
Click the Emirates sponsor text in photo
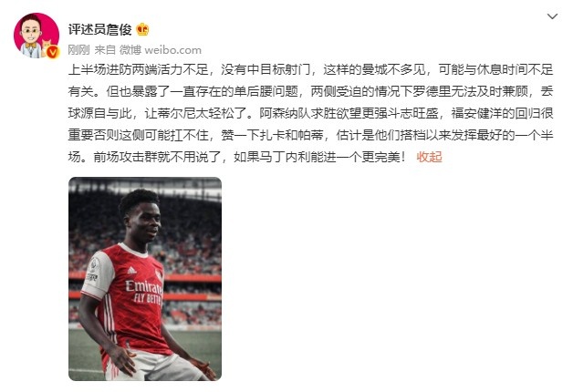(144, 286)
